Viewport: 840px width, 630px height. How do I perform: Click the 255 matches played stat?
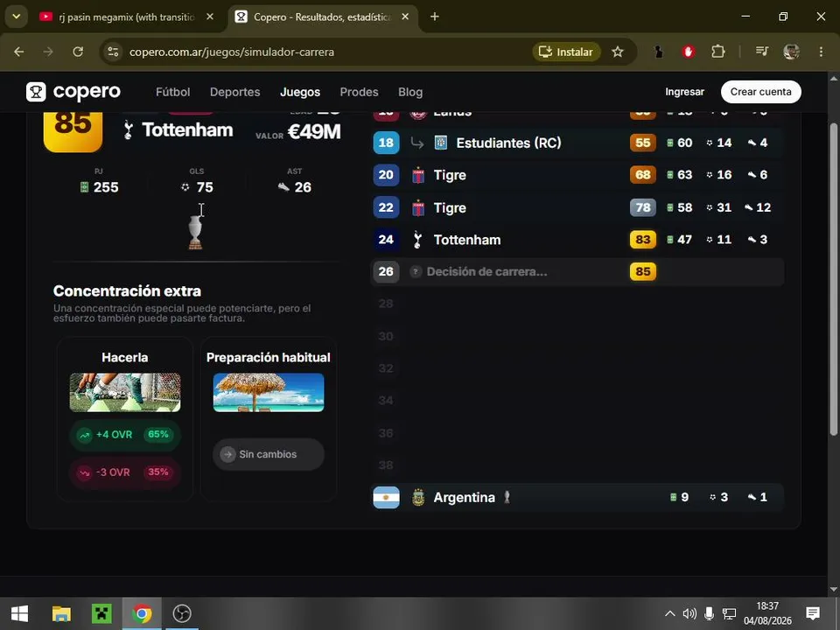tap(99, 187)
